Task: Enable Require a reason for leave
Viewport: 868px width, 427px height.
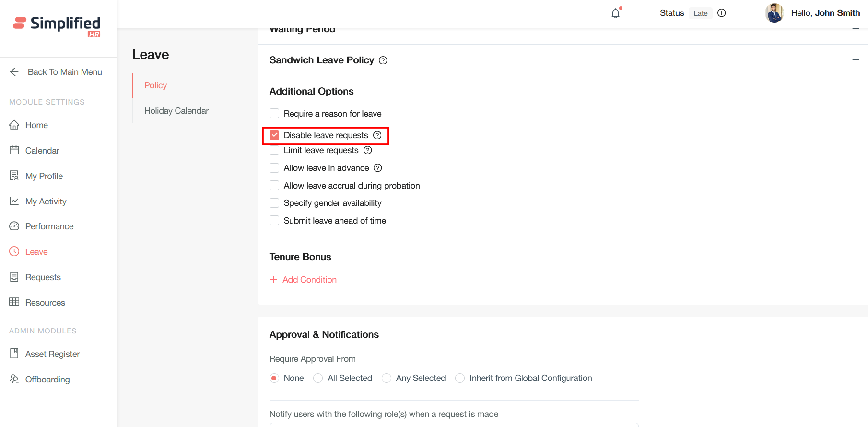Action: tap(274, 113)
